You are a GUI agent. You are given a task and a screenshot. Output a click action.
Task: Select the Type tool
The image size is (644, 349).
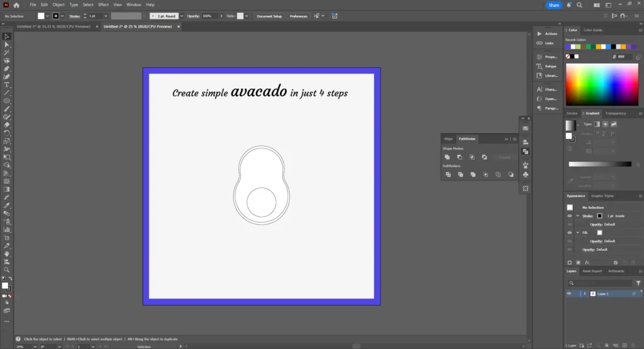(x=6, y=85)
